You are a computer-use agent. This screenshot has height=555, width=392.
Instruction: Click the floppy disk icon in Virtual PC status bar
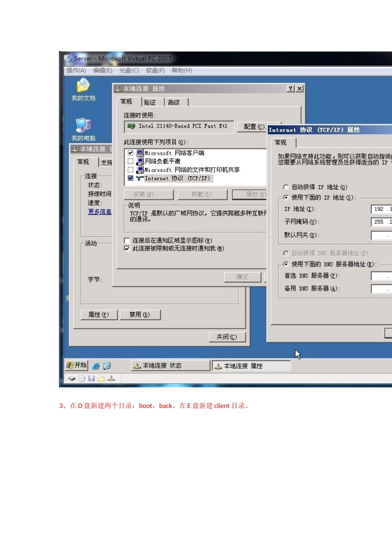click(x=92, y=378)
